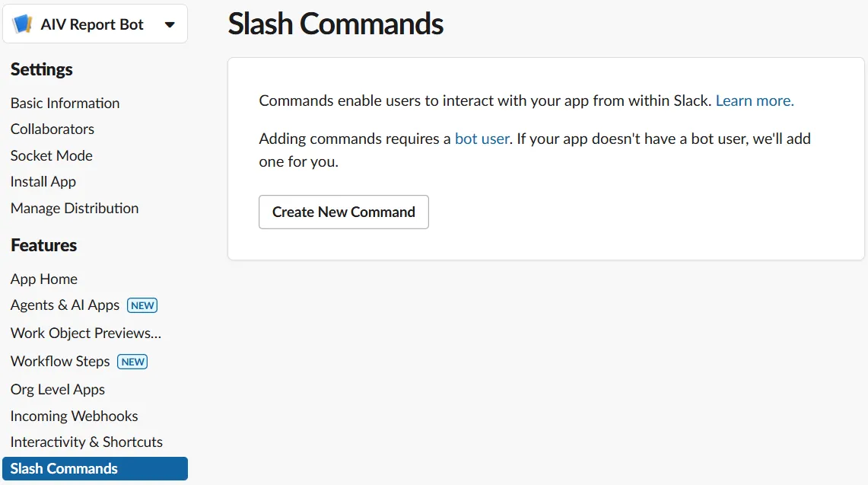This screenshot has height=485, width=868.
Task: Select Manage Distribution
Action: click(74, 208)
